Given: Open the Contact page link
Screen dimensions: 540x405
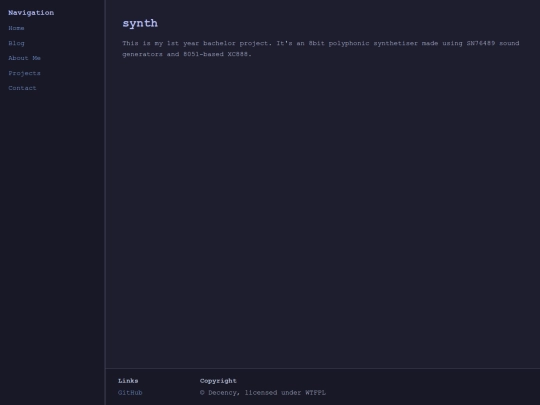Looking at the screenshot, I should [22, 88].
